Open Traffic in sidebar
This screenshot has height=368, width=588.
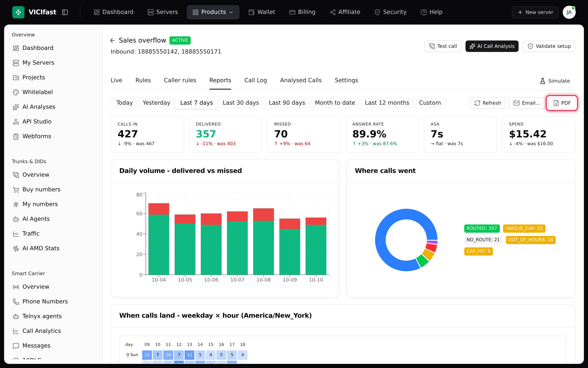(53, 234)
